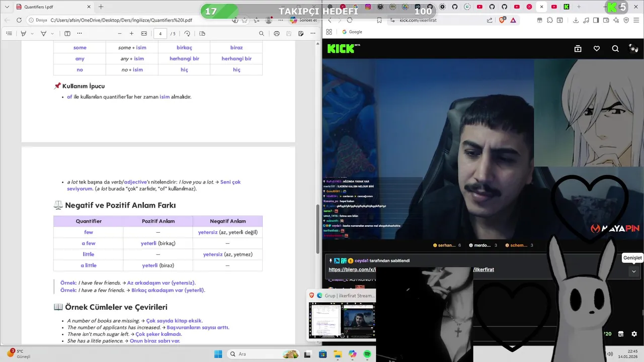Open Spotify from the taskbar
644x362 pixels.
pos(367,354)
